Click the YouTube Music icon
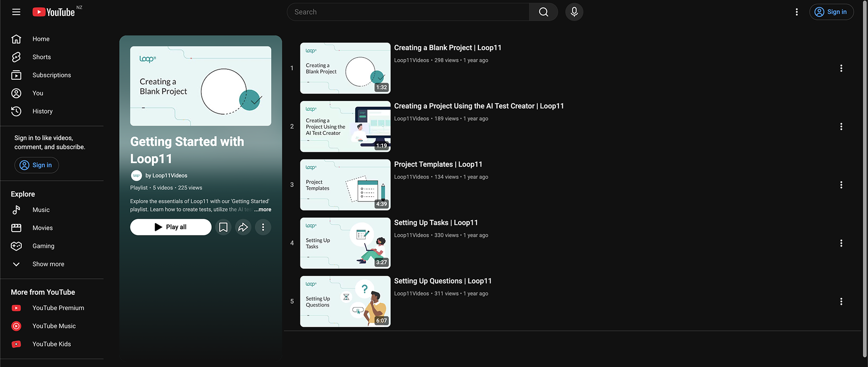Image resolution: width=868 pixels, height=367 pixels. 17,326
